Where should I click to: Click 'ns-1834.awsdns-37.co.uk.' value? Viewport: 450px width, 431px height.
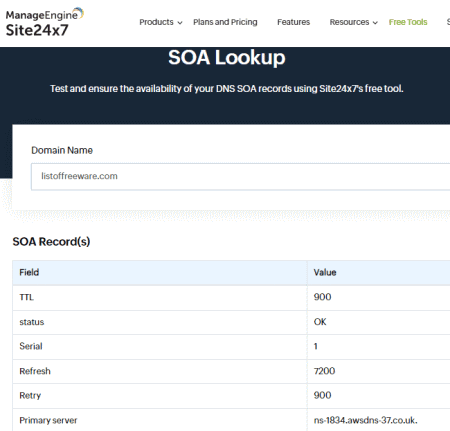365,420
